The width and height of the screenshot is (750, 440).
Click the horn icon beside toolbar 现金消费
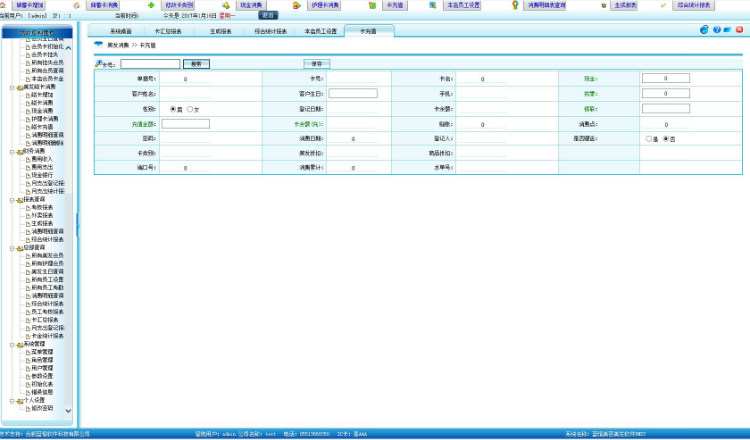pos(226,5)
